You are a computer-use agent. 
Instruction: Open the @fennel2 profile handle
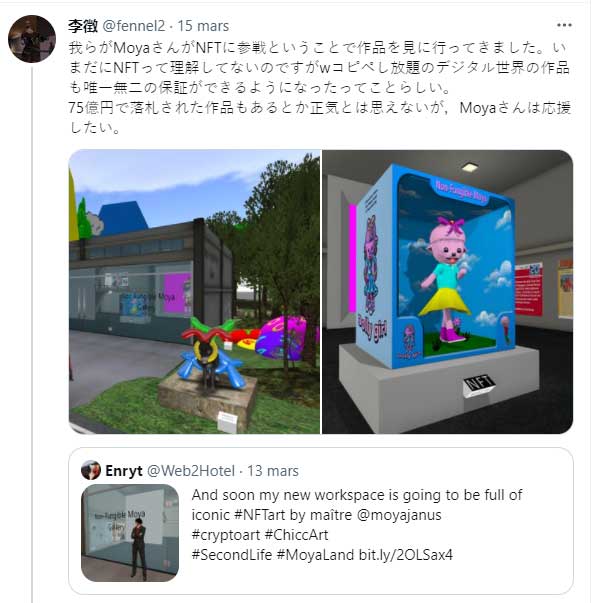(x=134, y=26)
